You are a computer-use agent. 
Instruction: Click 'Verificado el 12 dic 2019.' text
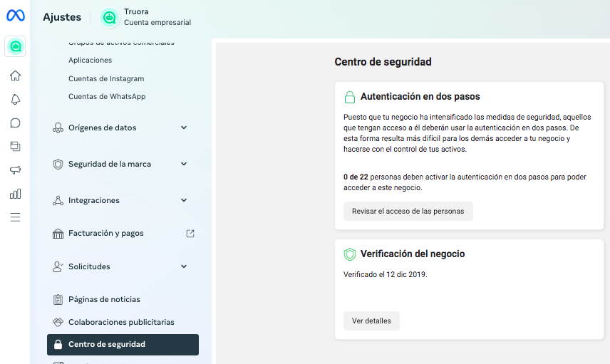(x=385, y=274)
